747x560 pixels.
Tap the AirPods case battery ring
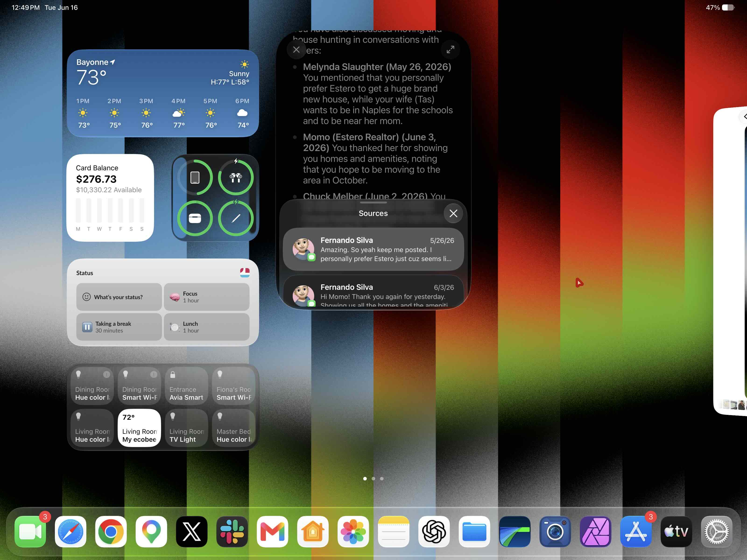195,218
